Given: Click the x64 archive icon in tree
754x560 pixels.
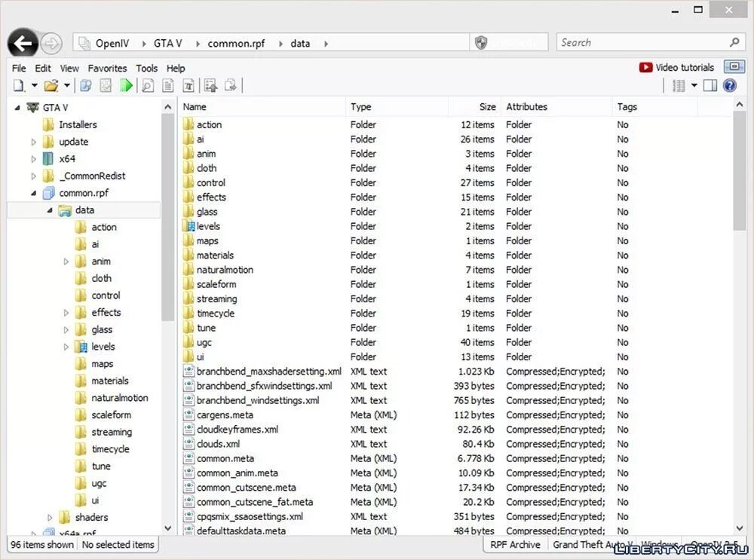Looking at the screenshot, I should [48, 158].
